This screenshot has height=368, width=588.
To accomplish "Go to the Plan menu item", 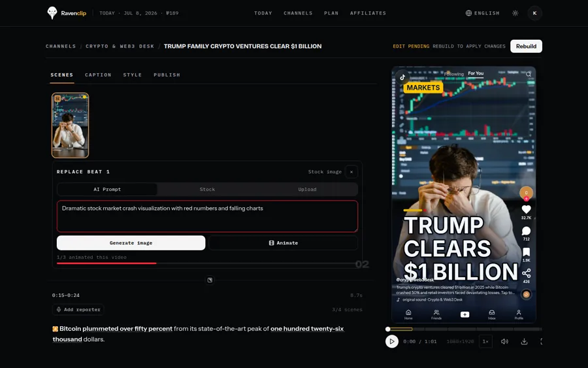I will coord(331,13).
